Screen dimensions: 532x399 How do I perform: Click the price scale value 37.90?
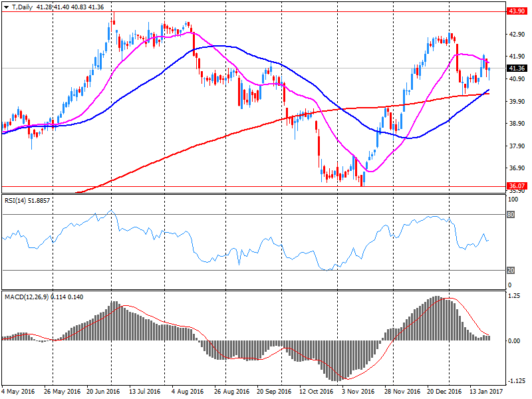(x=517, y=146)
